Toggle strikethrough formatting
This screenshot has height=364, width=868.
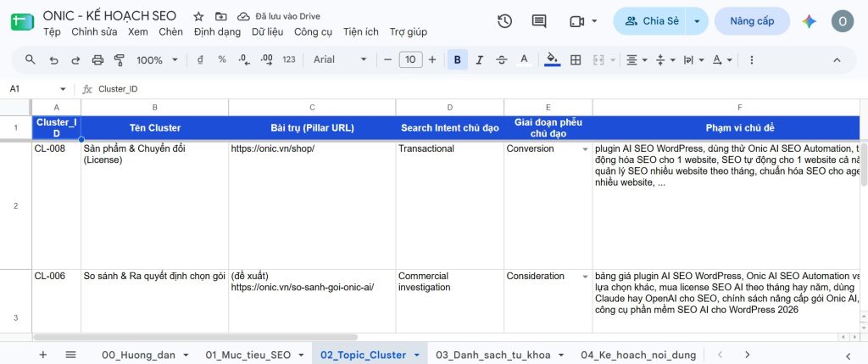pos(502,60)
